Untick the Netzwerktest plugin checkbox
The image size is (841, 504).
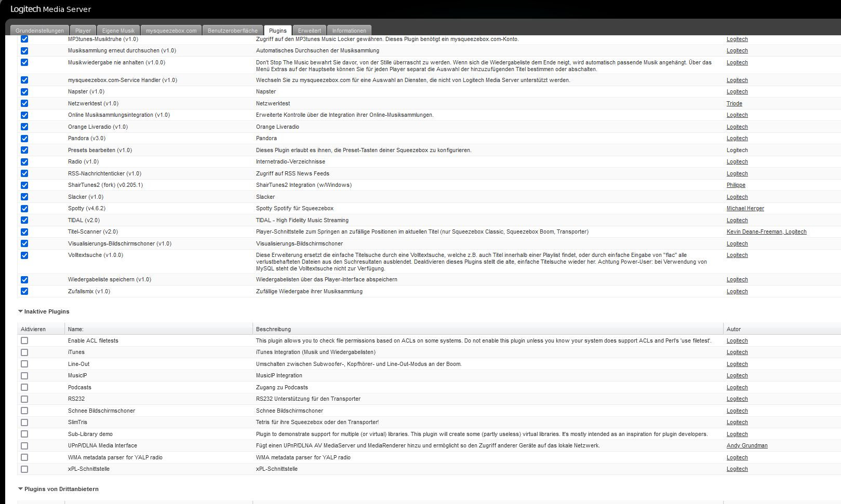(24, 103)
